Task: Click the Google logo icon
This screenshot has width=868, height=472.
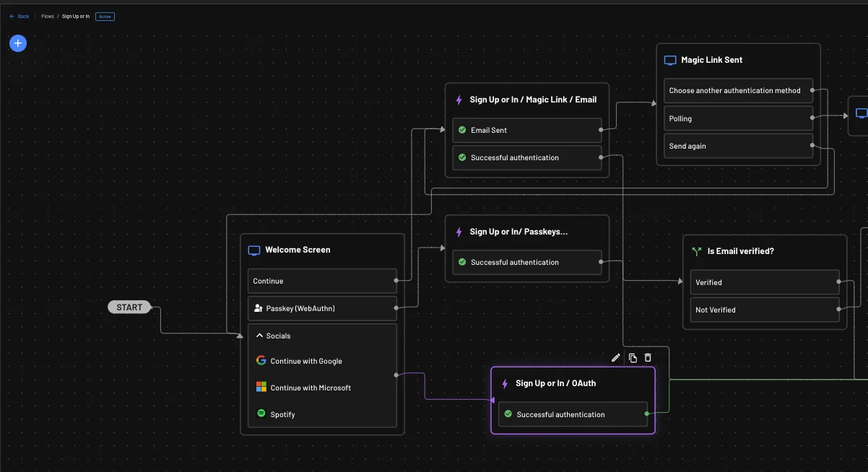Action: point(261,360)
